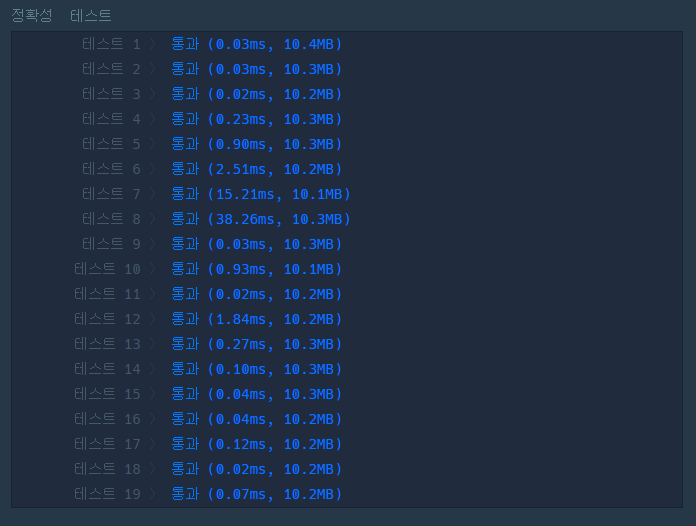Select the 테스트 10 row label
Viewport: 696px width, 526px height.
[107, 269]
